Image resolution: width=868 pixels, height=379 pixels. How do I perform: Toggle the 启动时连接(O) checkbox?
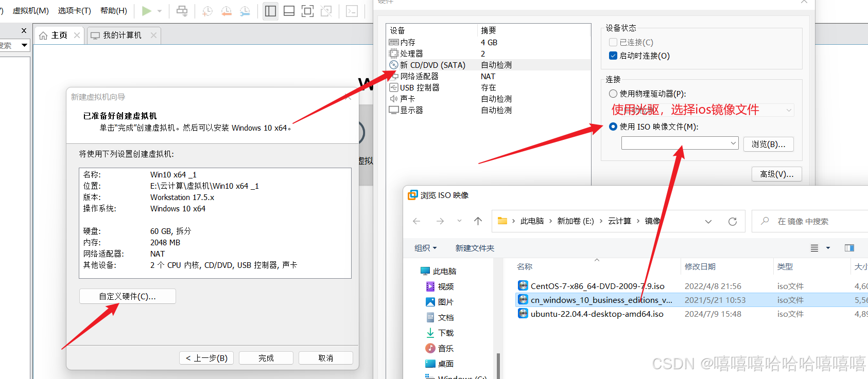tap(613, 56)
